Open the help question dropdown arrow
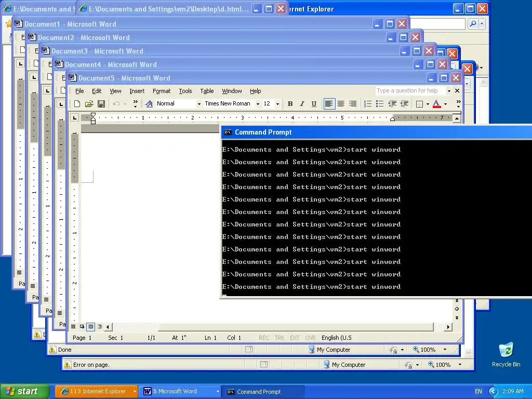Viewport: 532px width, 399px height. click(449, 90)
